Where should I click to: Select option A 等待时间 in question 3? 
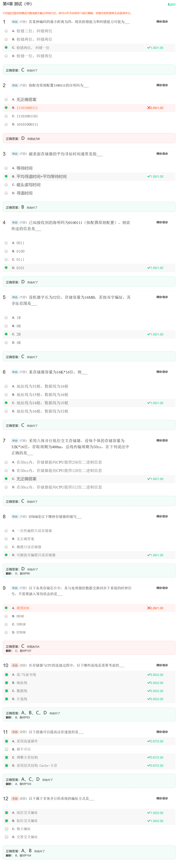6,168
